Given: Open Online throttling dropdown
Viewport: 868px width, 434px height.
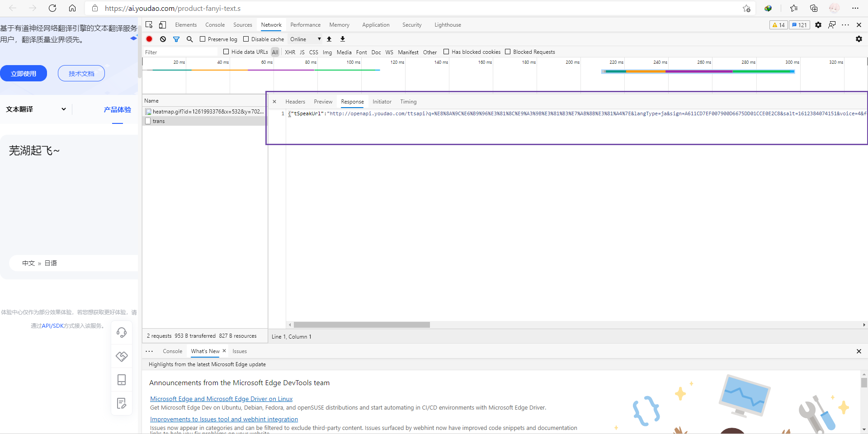Looking at the screenshot, I should 306,39.
